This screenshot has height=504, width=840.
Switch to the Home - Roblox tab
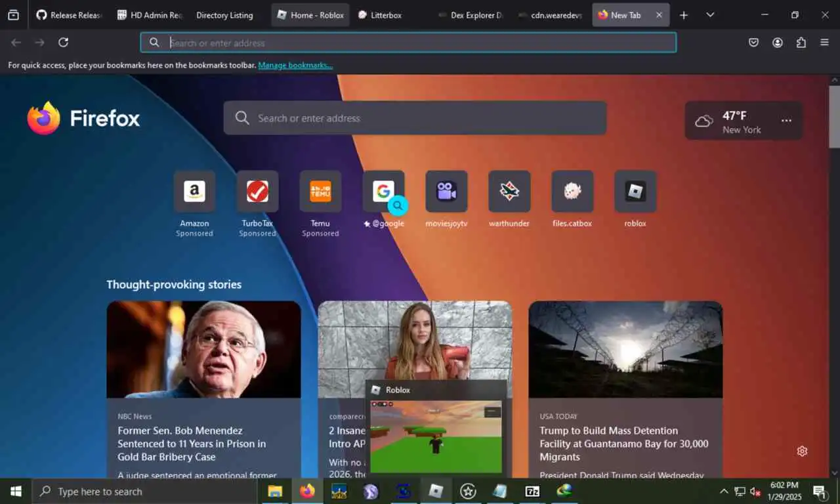(x=310, y=14)
